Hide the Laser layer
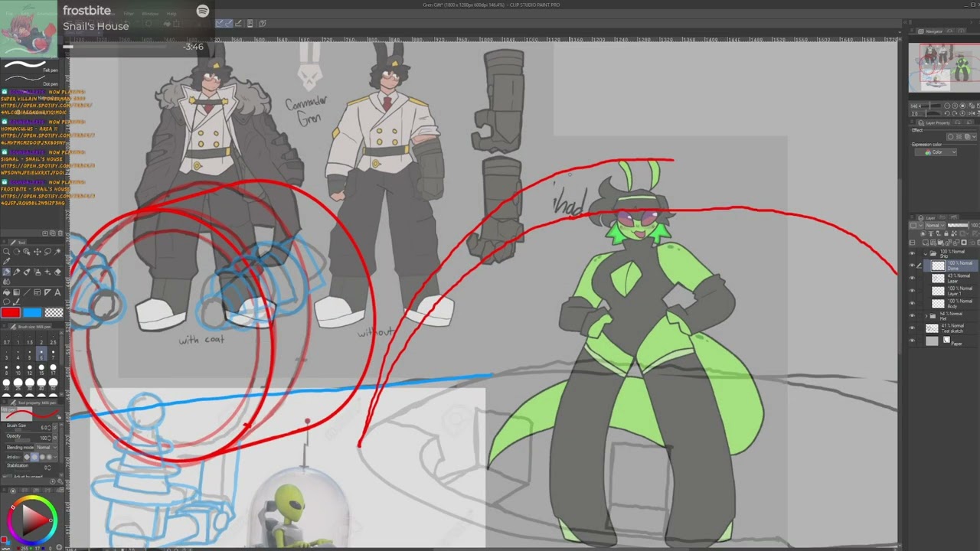Screen dimensions: 980x551 coord(911,278)
